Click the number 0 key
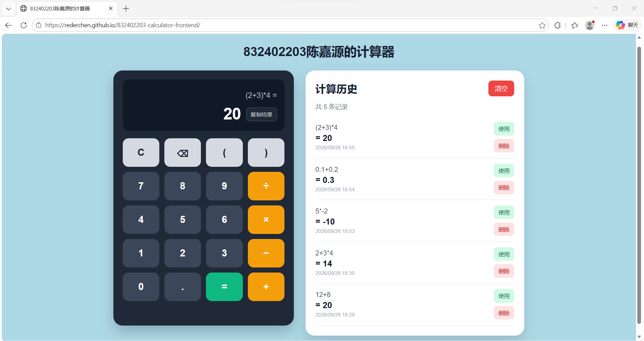Image resolution: width=644 pixels, height=341 pixels. pos(141,287)
